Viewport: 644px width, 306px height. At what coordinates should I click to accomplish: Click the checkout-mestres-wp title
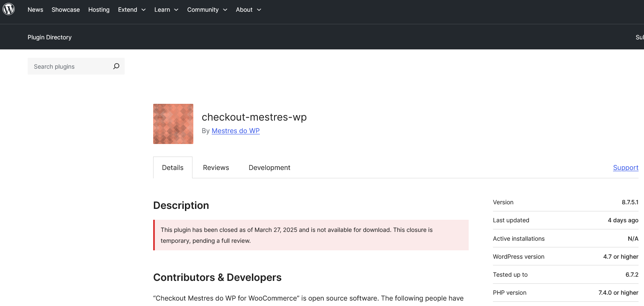[254, 117]
